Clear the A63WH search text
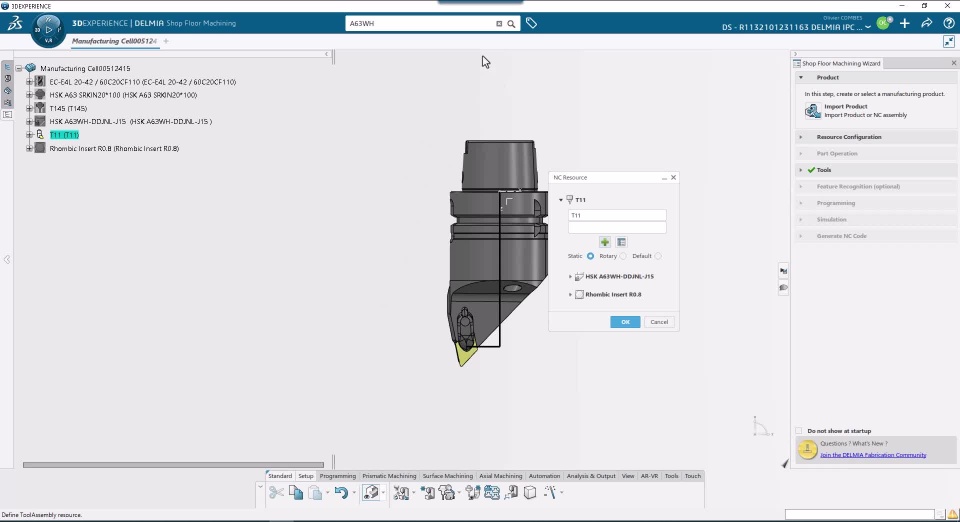The image size is (960, 522). click(499, 24)
